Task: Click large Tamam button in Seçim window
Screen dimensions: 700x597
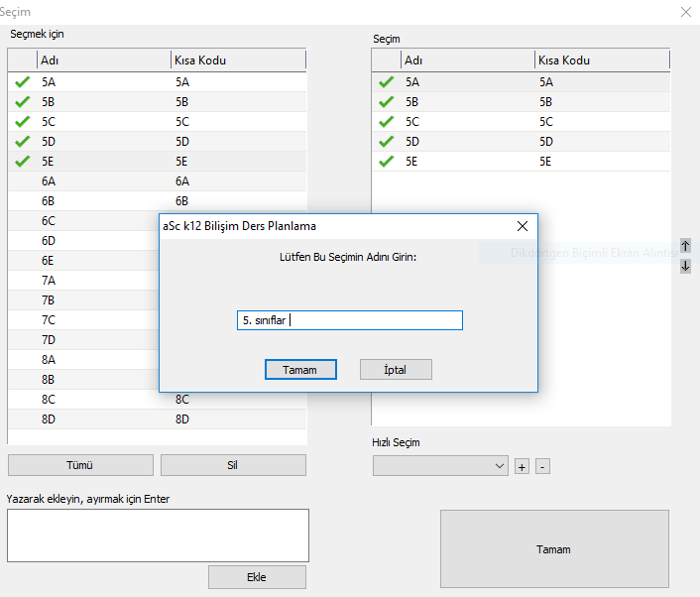Action: 554,549
